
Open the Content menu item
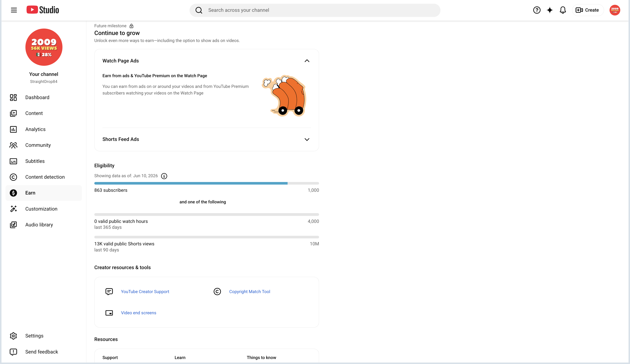[44, 113]
